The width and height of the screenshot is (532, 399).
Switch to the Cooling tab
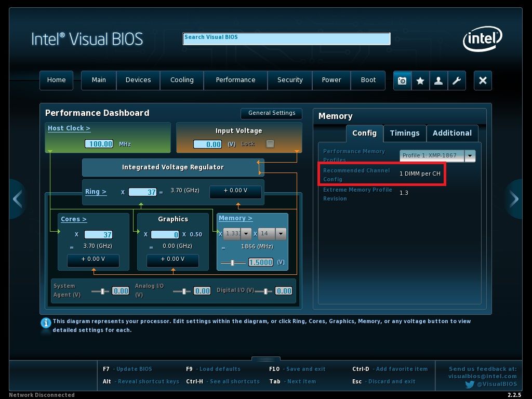click(x=182, y=80)
